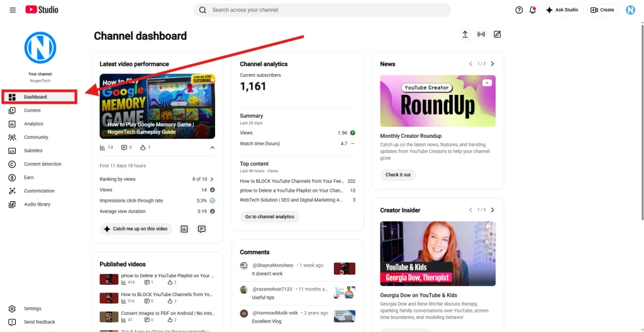Click the Create button

click(603, 10)
